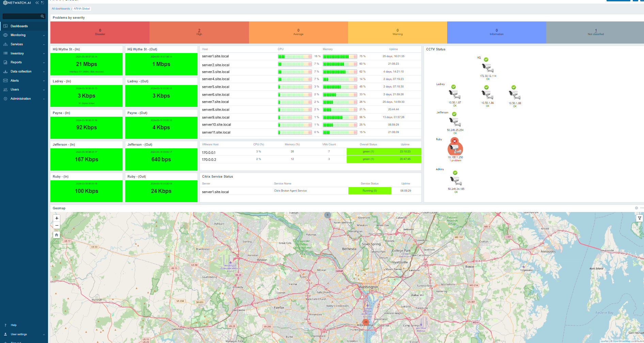This screenshot has height=343, width=644.
Task: Expand the Data collection chevron arrow
Action: (44, 72)
